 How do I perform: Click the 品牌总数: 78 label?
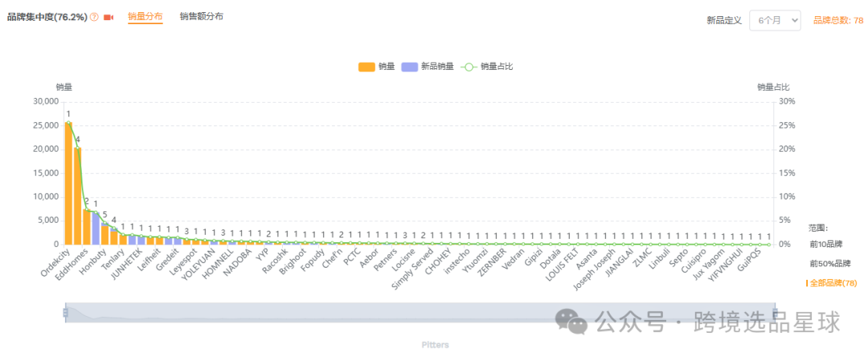(x=838, y=20)
